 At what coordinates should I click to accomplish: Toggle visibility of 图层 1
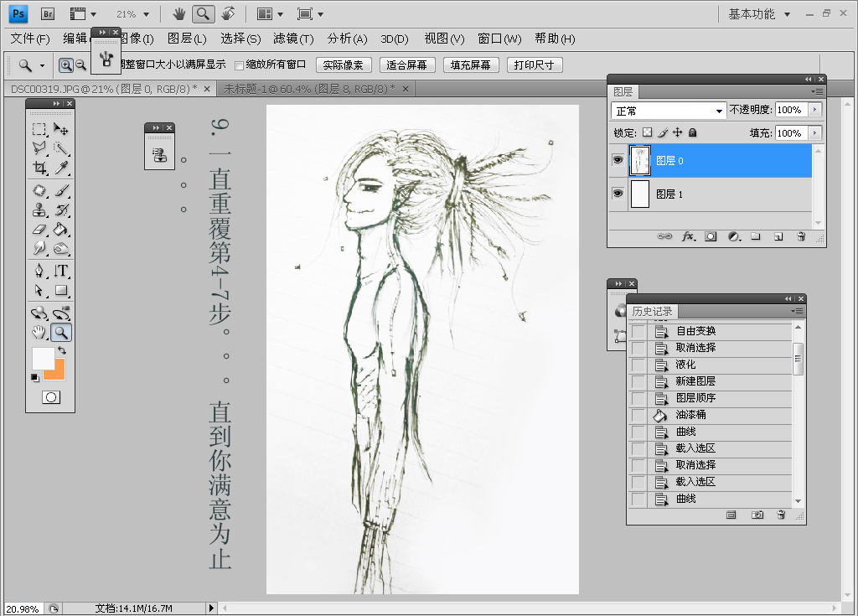[x=618, y=194]
